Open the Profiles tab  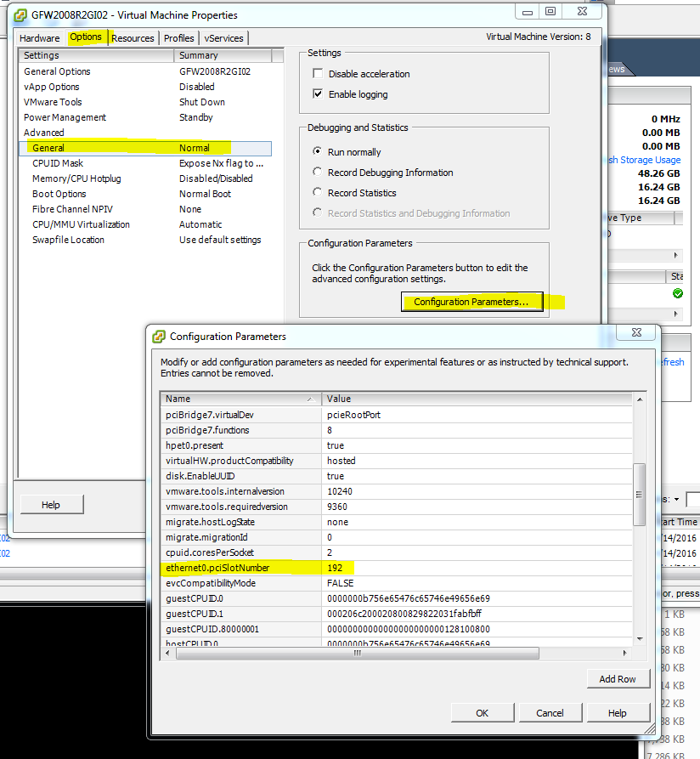tap(178, 38)
